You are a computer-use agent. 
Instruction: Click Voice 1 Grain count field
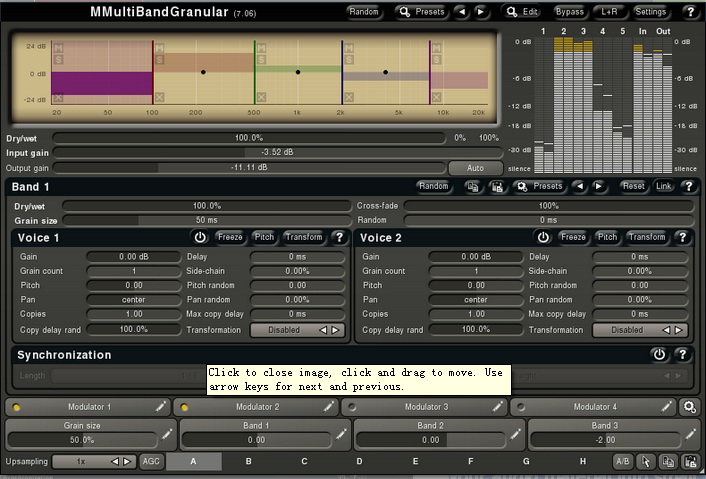[x=134, y=271]
